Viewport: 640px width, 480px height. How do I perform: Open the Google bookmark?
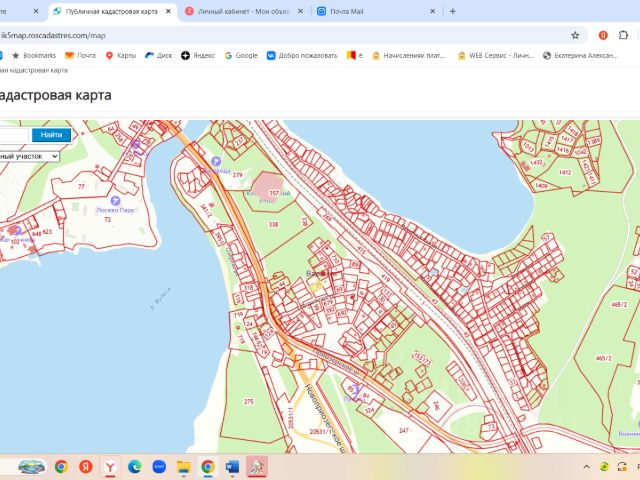tap(240, 56)
